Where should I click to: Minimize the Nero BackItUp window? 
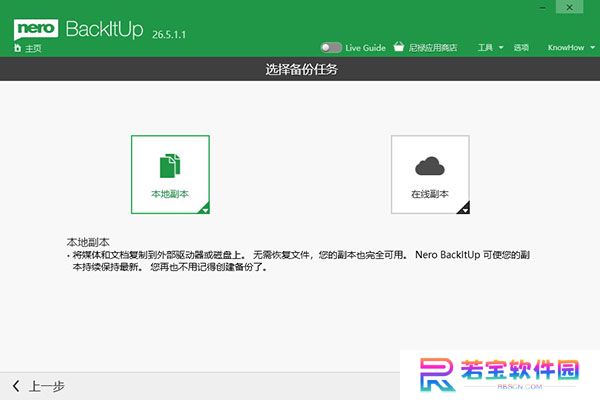(543, 8)
